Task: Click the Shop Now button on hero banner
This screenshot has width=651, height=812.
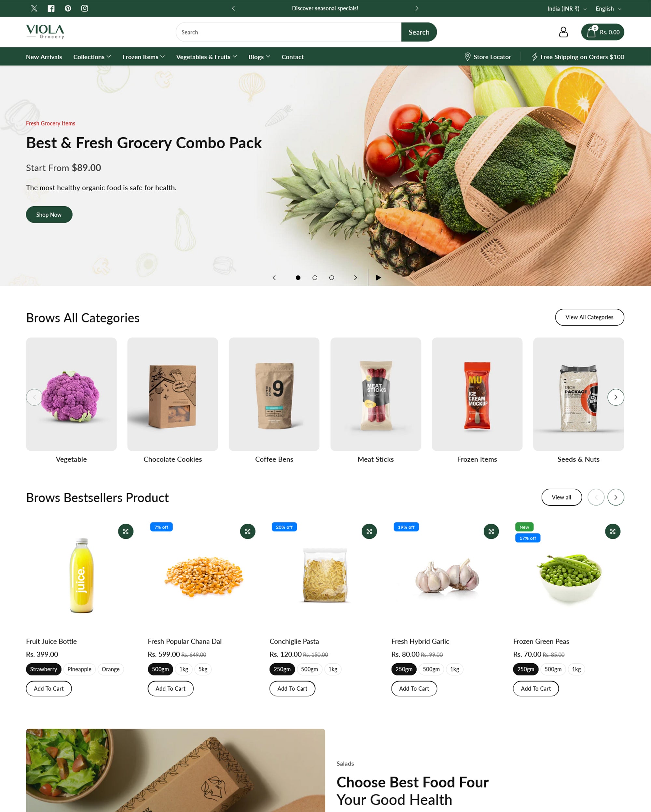Action: (49, 214)
